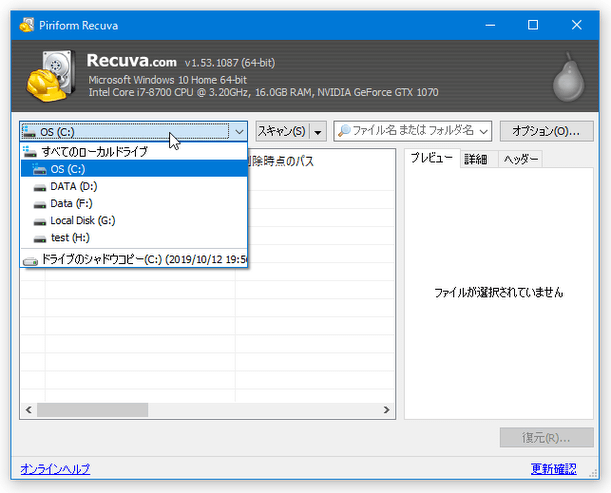Click the magnifier icon in search field
The width and height of the screenshot is (611, 493).
click(344, 131)
